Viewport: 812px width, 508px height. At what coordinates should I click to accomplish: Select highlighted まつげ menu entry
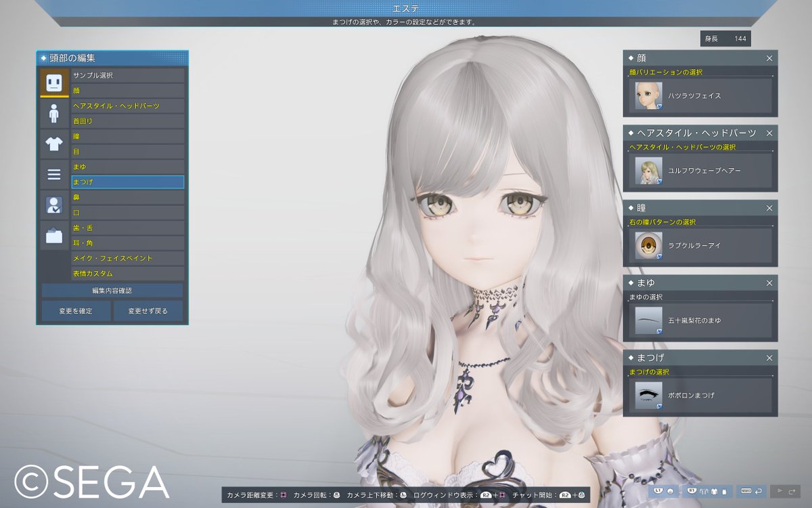point(128,182)
